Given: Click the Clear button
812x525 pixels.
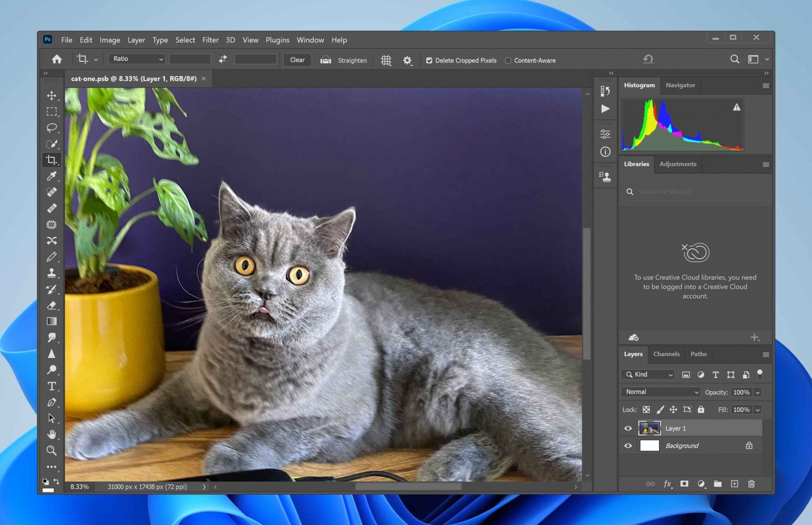Looking at the screenshot, I should (x=297, y=60).
